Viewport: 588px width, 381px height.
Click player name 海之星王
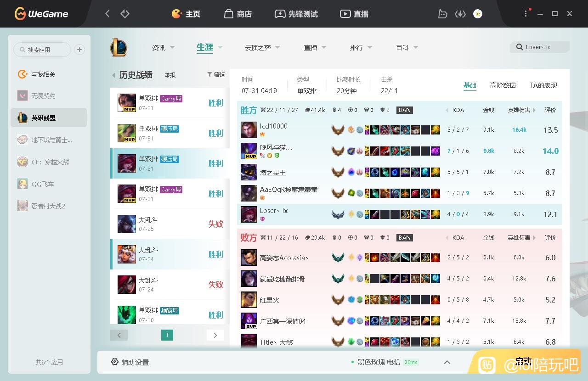(x=273, y=173)
